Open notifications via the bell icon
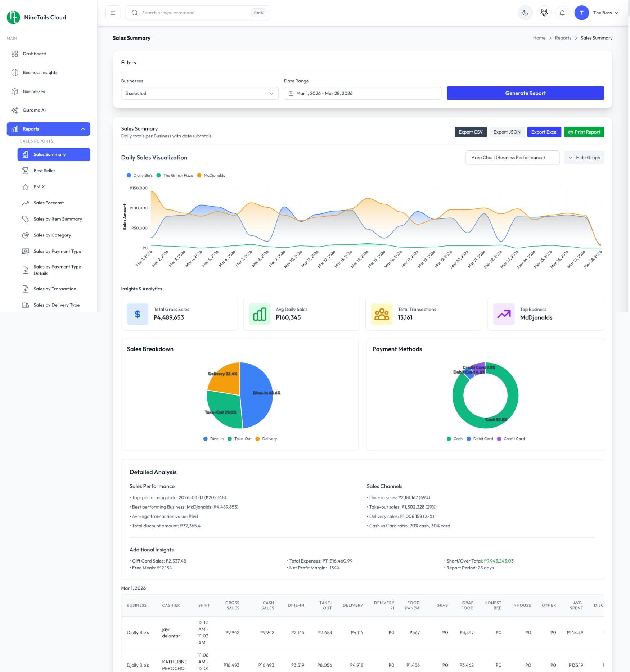 click(x=562, y=13)
